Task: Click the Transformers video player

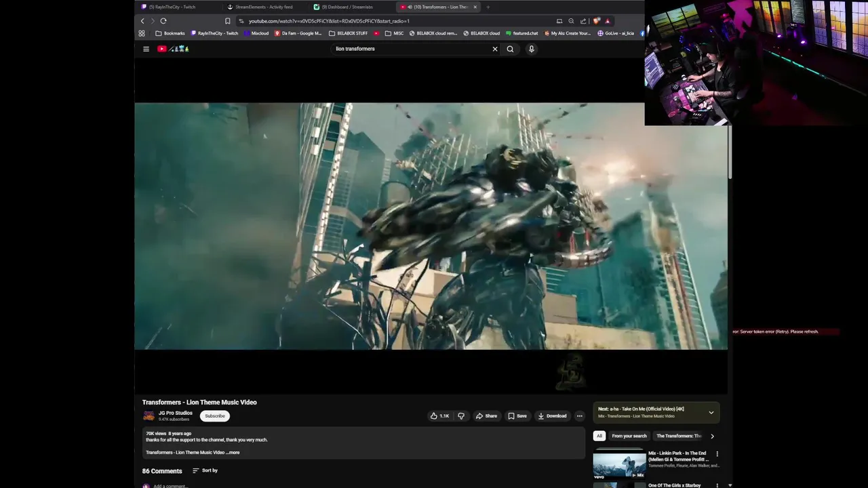Action: pyautogui.click(x=431, y=226)
